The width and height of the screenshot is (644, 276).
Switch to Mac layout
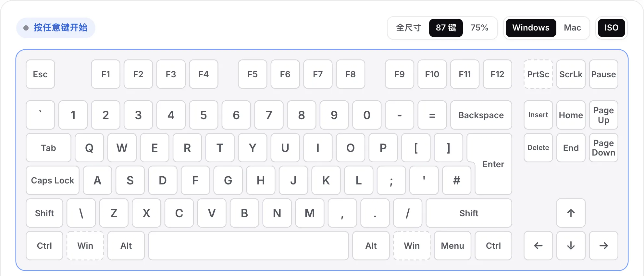pyautogui.click(x=572, y=28)
